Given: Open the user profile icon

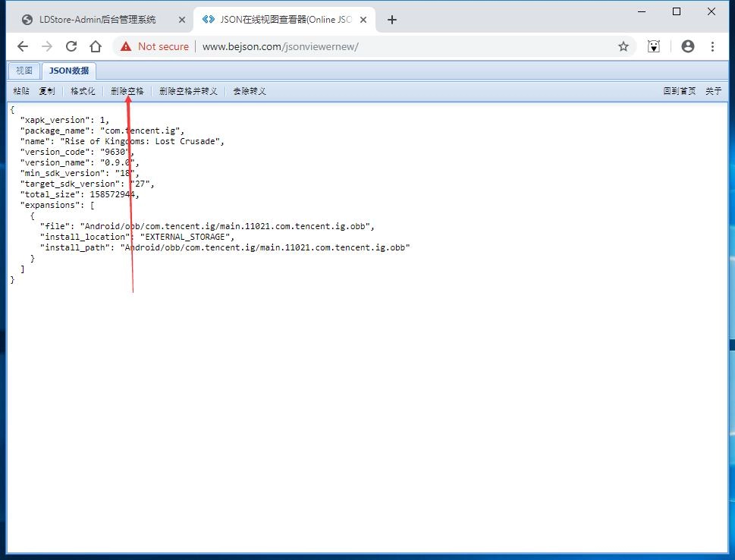Looking at the screenshot, I should coord(688,46).
